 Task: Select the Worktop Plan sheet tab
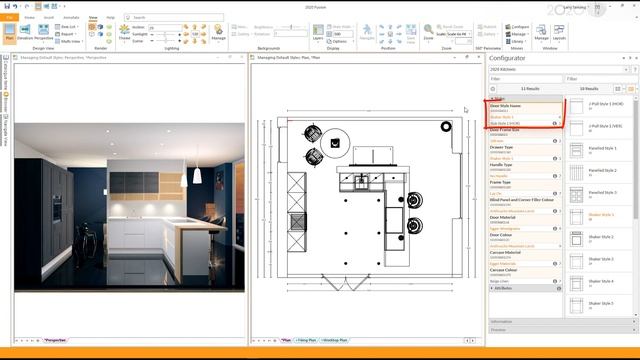tap(334, 340)
